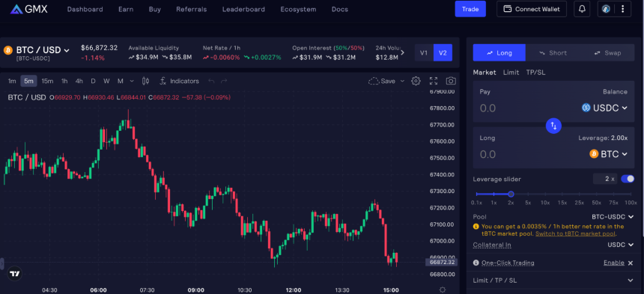Undo the last chart action
The height and width of the screenshot is (294, 644).
(x=211, y=82)
